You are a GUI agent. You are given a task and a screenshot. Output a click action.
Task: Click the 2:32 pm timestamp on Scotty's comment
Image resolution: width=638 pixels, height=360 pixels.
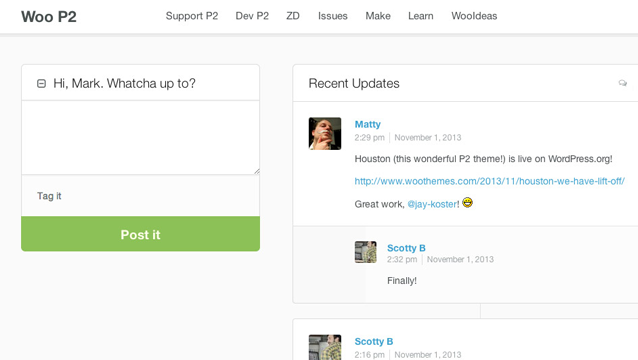click(402, 259)
